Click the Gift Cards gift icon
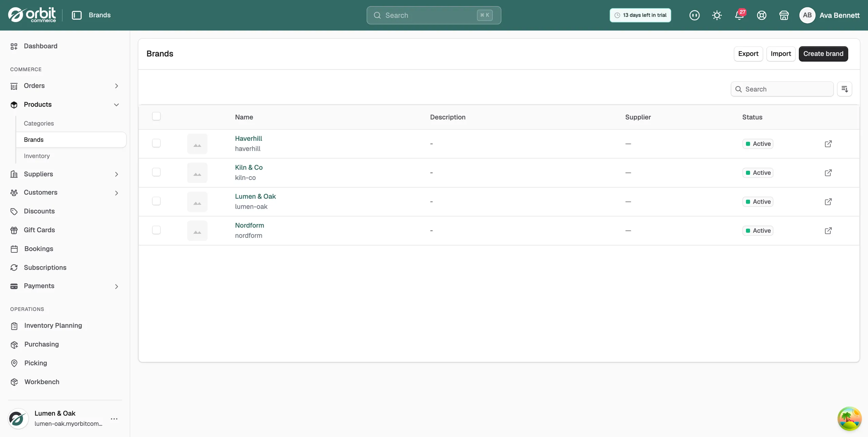 tap(14, 230)
